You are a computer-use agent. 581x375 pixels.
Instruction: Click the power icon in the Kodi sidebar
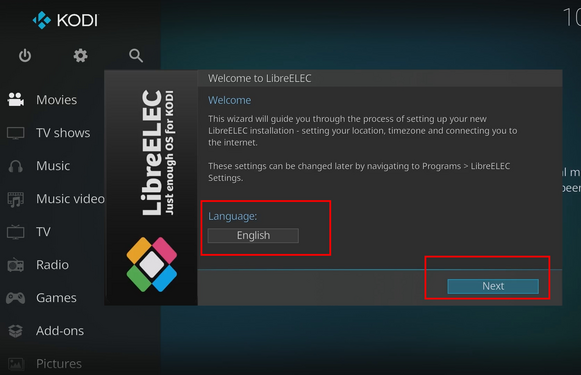(25, 56)
